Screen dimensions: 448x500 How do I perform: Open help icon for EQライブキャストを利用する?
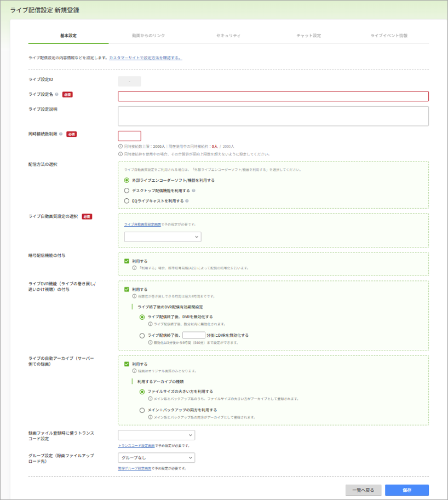(x=187, y=201)
